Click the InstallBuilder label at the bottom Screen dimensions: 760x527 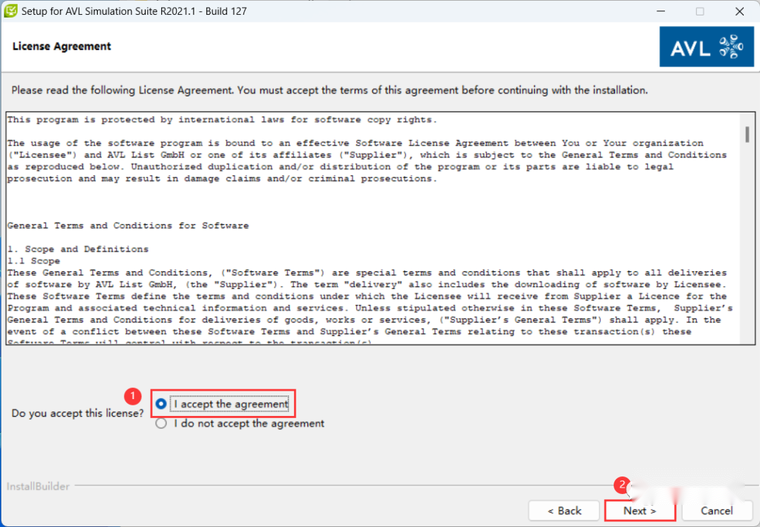tap(38, 486)
